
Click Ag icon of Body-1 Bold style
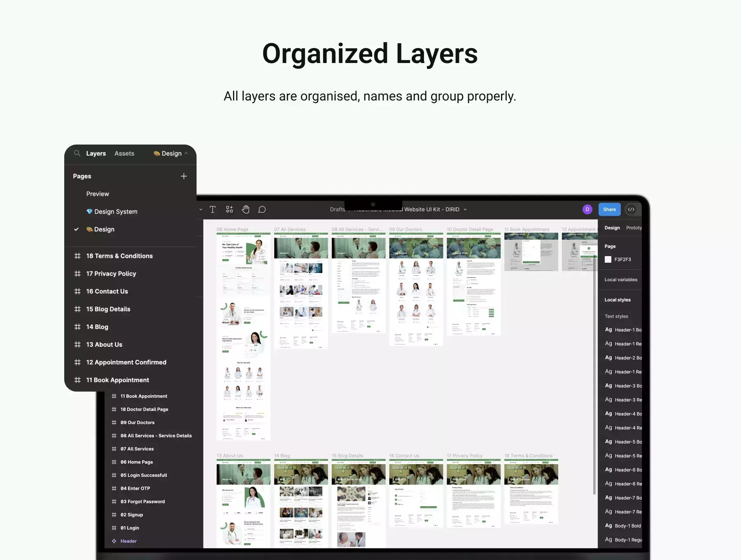[x=608, y=526]
